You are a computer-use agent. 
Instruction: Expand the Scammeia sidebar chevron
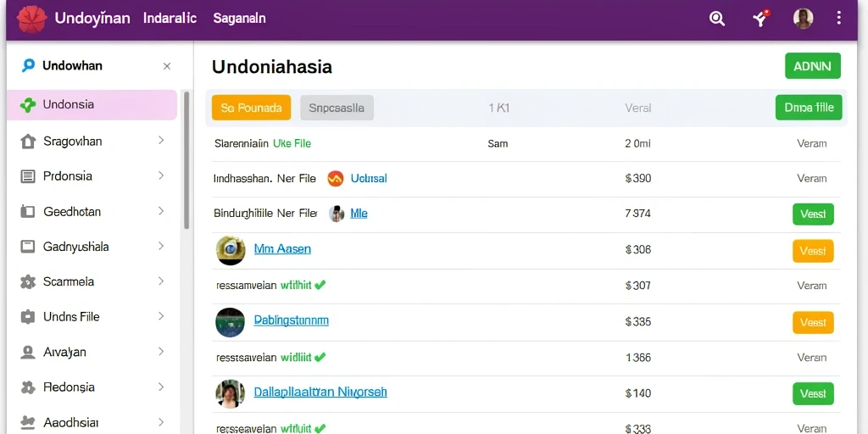pyautogui.click(x=161, y=281)
